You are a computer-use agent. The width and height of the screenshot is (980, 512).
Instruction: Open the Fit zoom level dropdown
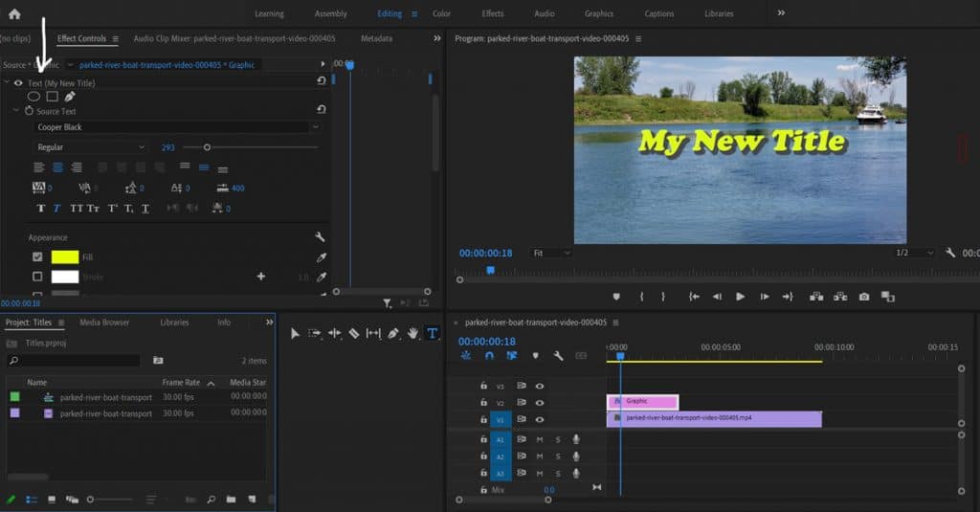[x=551, y=253]
